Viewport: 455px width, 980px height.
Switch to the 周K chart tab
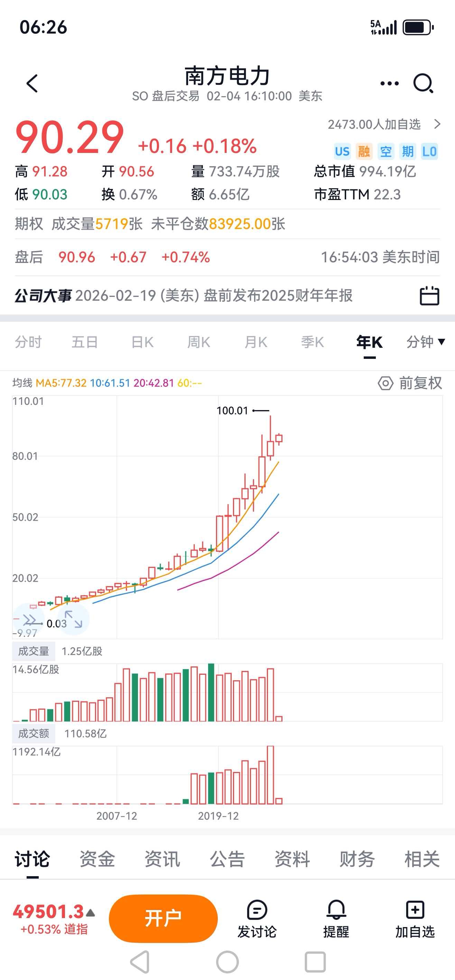tap(199, 342)
